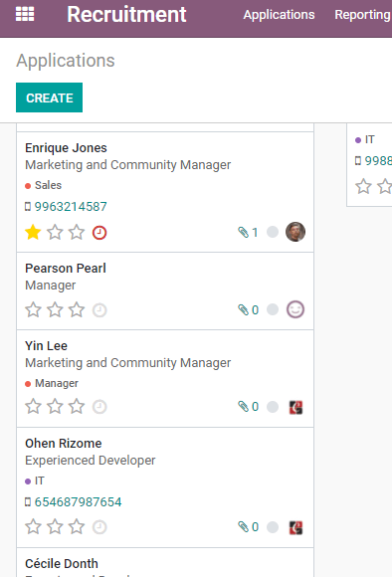Change kanban state dot on Yin Lee

point(273,407)
